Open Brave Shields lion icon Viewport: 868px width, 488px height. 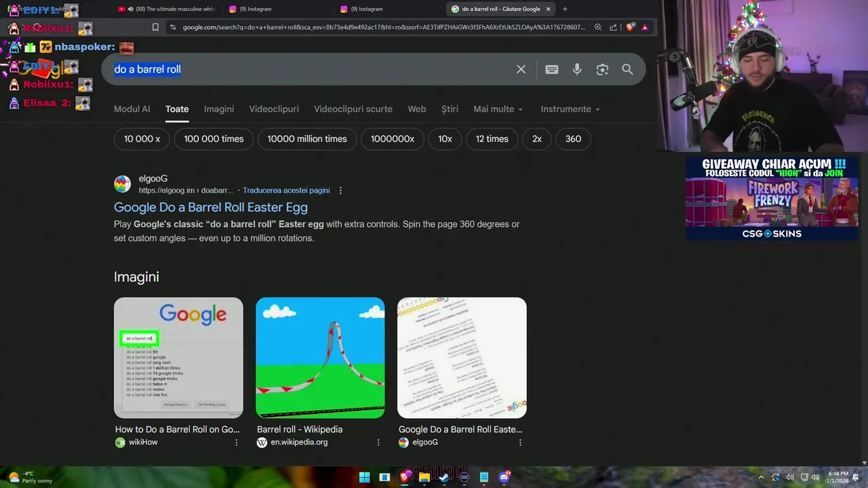click(x=630, y=27)
